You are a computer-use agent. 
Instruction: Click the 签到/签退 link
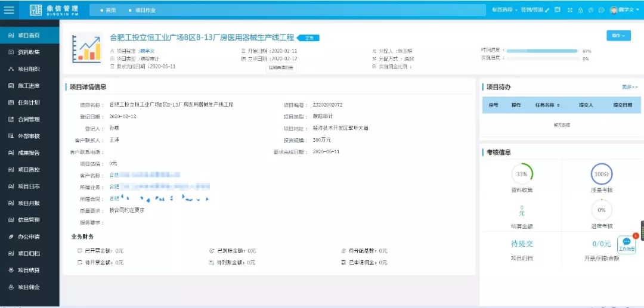point(532,10)
